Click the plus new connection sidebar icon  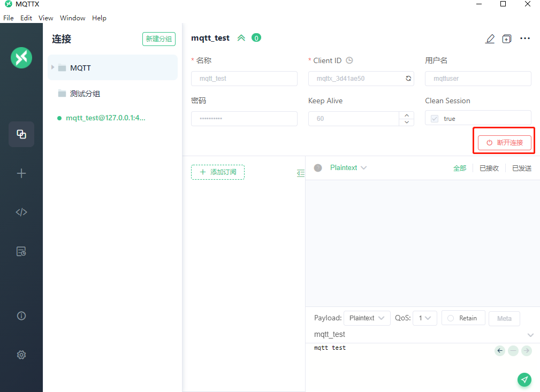pyautogui.click(x=21, y=173)
